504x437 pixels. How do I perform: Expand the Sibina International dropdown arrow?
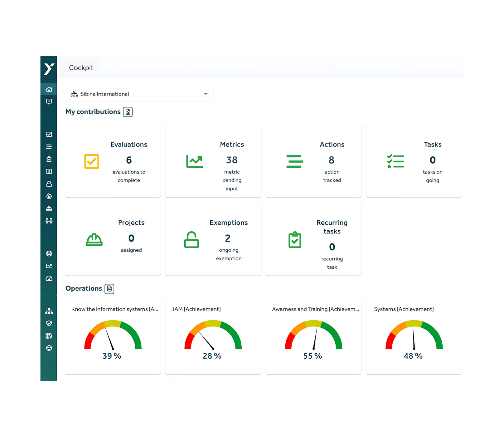coord(206,94)
